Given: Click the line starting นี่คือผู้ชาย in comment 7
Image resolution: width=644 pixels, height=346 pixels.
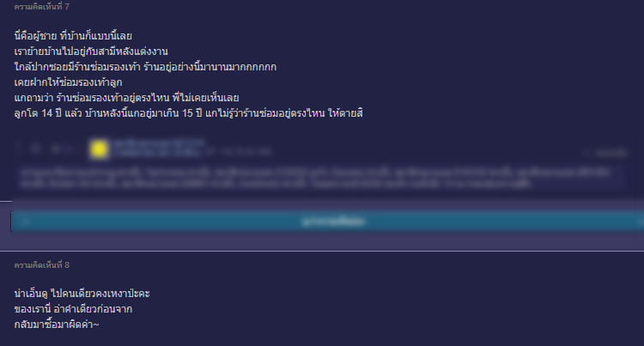Looking at the screenshot, I should (73, 36).
